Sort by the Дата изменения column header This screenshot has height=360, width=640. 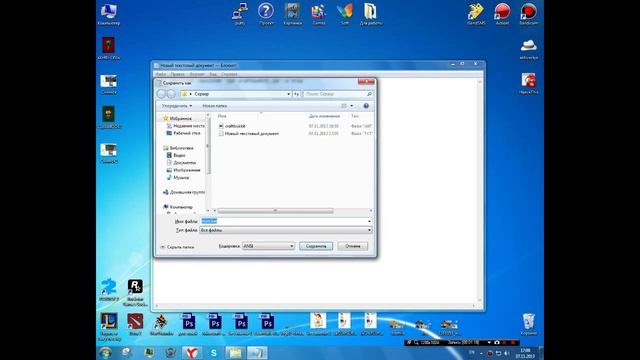tap(324, 116)
